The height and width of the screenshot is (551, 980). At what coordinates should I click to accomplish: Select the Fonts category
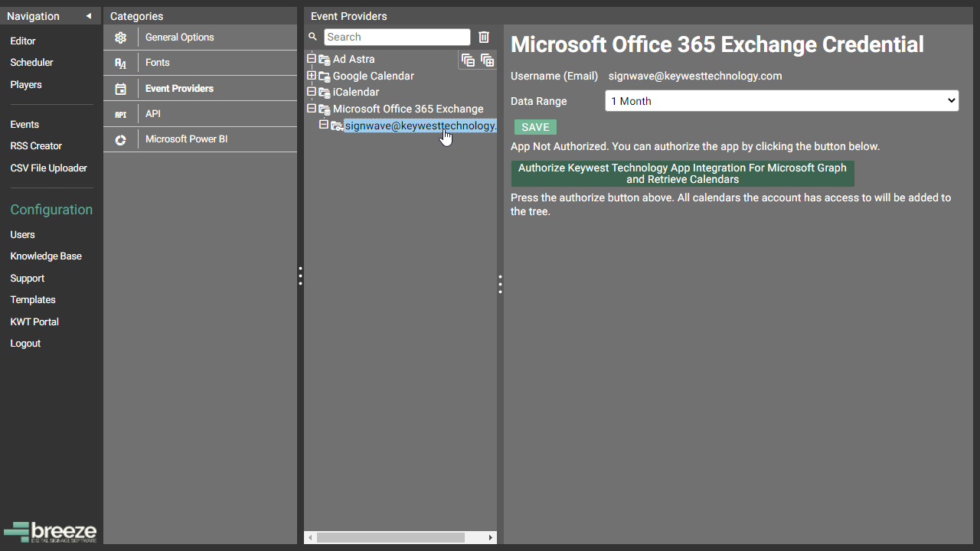tap(200, 63)
